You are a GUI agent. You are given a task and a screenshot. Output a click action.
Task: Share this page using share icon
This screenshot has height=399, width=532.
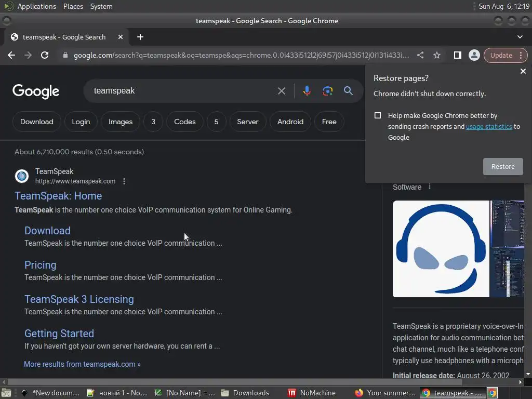coord(420,55)
